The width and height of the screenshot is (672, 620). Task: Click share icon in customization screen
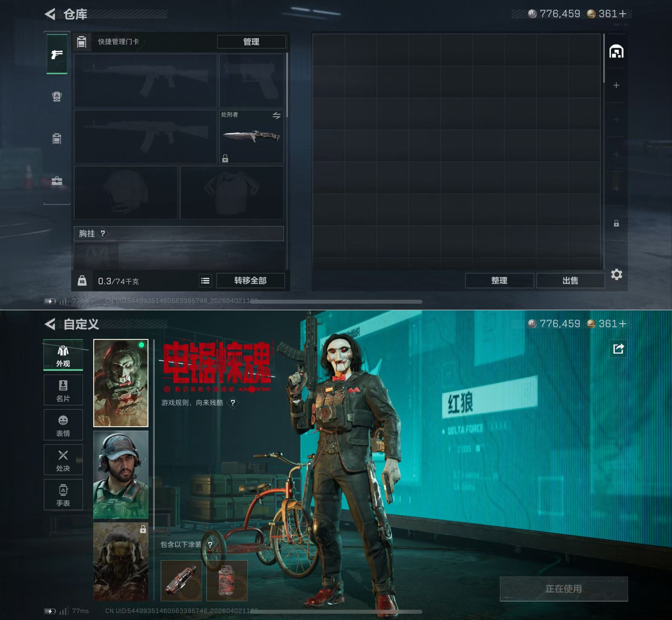pos(618,349)
